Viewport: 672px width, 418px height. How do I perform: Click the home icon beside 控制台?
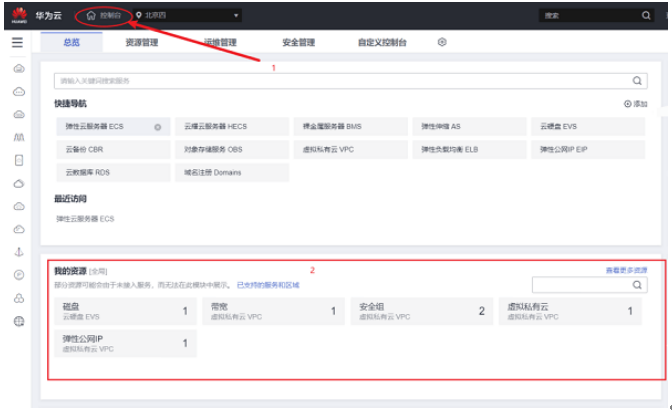pos(91,15)
